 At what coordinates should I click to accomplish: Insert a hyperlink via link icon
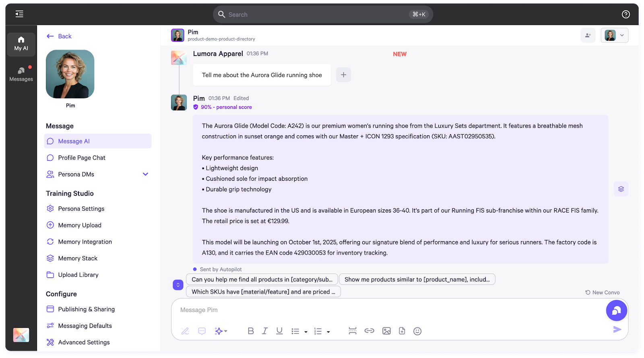[x=369, y=331]
